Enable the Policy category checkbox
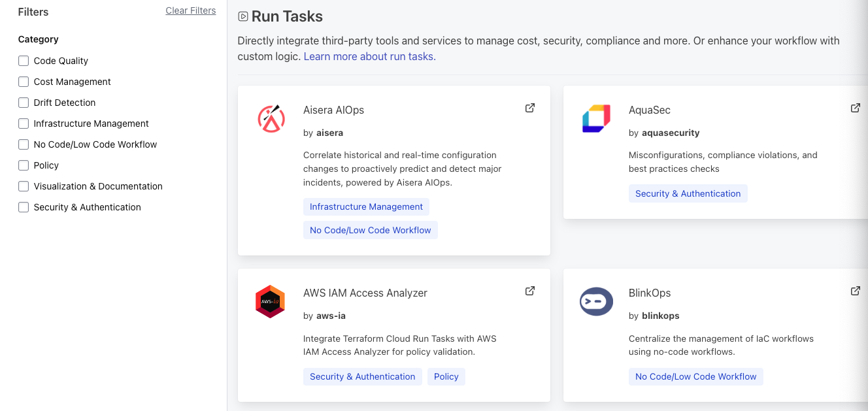This screenshot has height=411, width=868. [24, 165]
